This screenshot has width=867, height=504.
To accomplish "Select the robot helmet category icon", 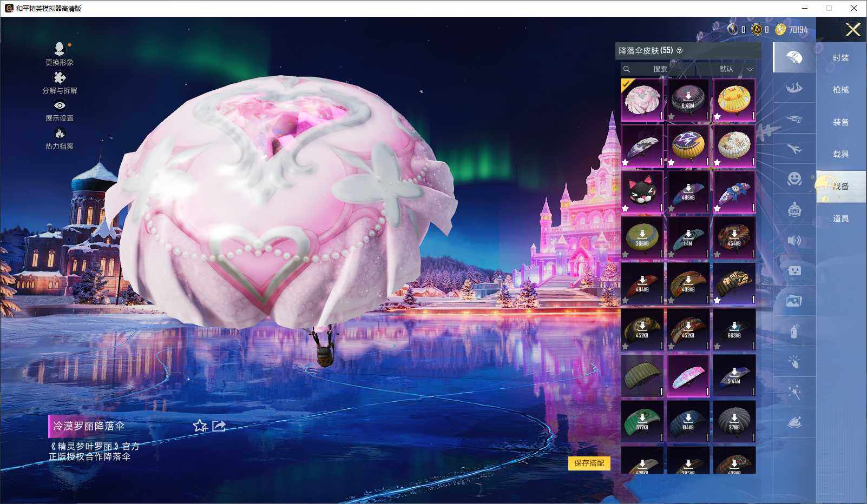I will 794,209.
